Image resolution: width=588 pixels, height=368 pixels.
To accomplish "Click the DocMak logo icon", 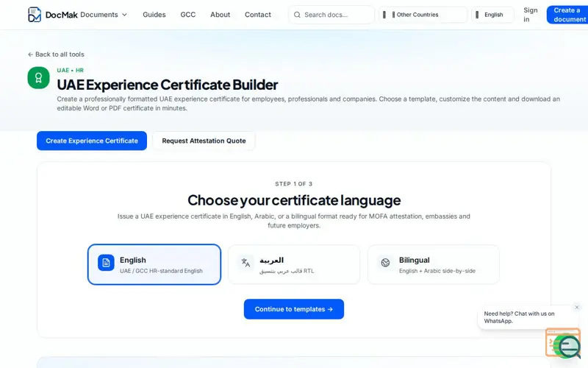I will click(x=35, y=15).
